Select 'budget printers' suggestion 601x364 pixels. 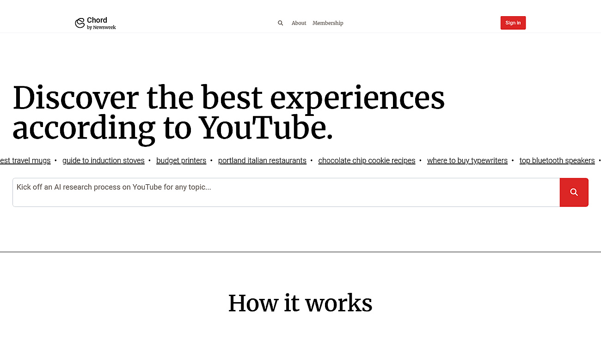[181, 160]
